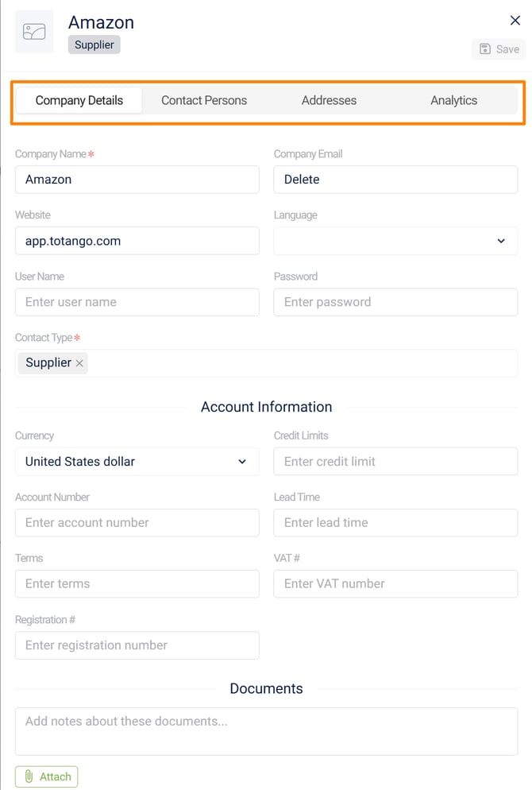Open the Contact Type selector field
The width and height of the screenshot is (532, 790).
pyautogui.click(x=302, y=363)
